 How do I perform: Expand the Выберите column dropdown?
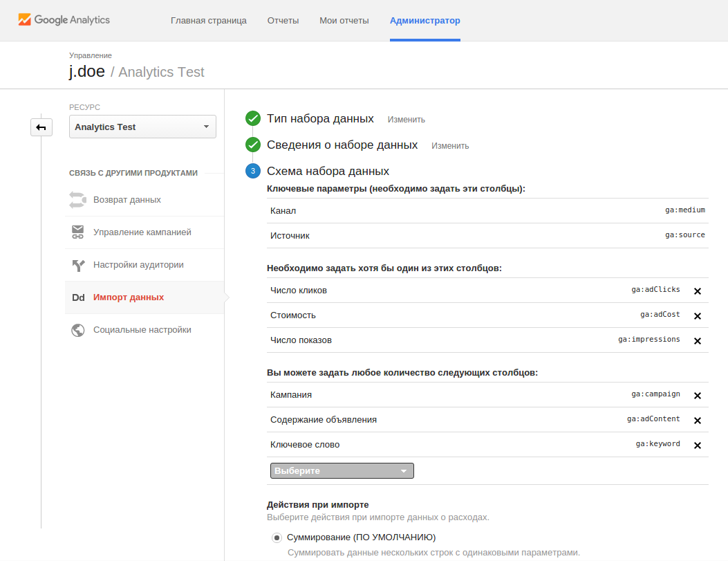(x=342, y=471)
